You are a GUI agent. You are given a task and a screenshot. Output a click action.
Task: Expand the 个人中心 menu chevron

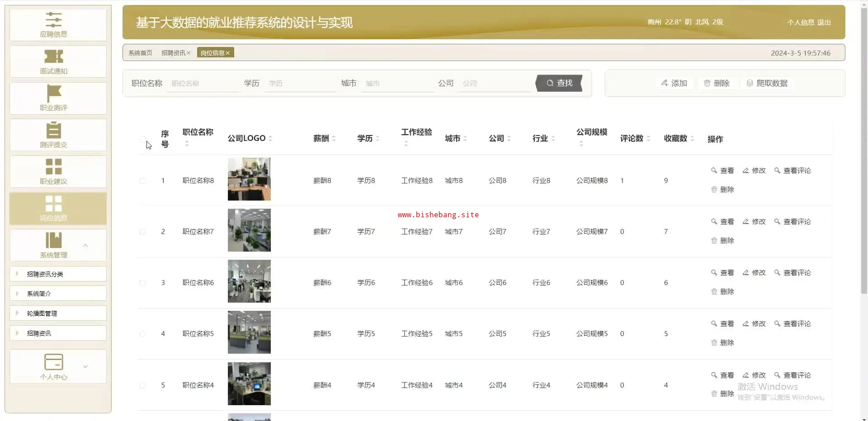[x=85, y=366]
